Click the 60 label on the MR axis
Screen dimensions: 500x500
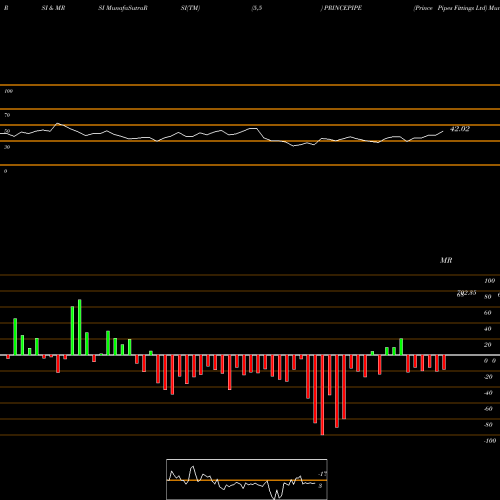(x=487, y=313)
